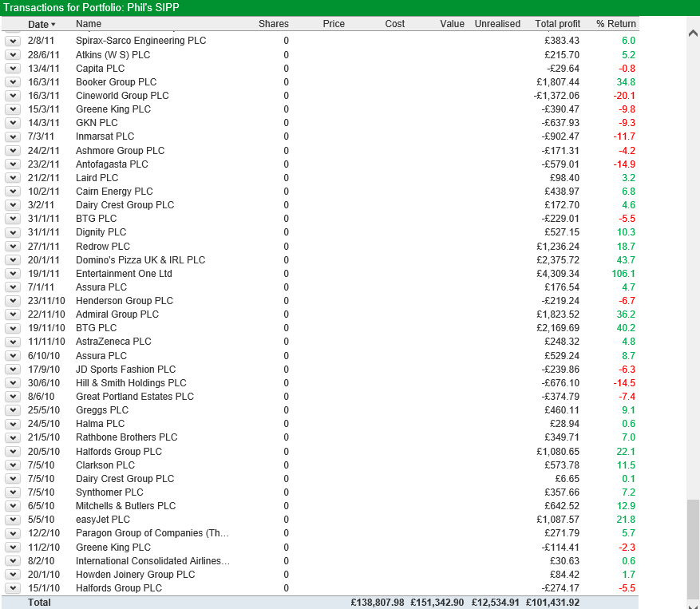This screenshot has height=609, width=700.
Task: Select the Booker Group PLC name
Action: (x=116, y=82)
